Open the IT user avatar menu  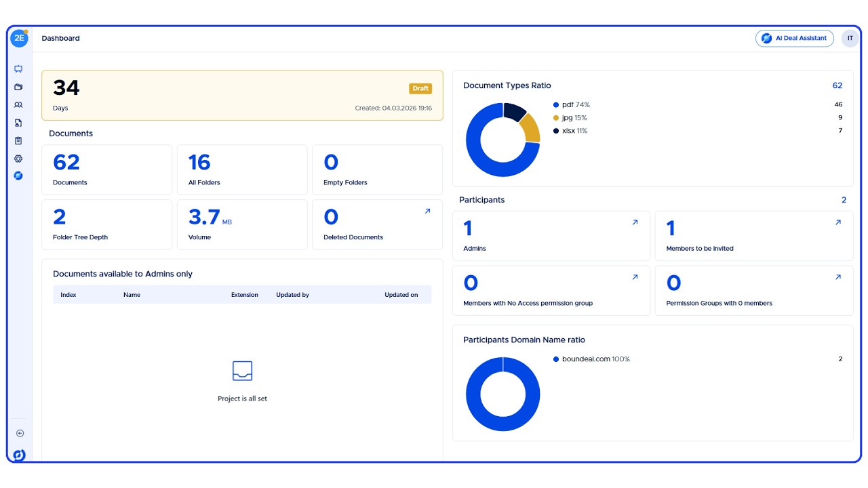(x=850, y=39)
